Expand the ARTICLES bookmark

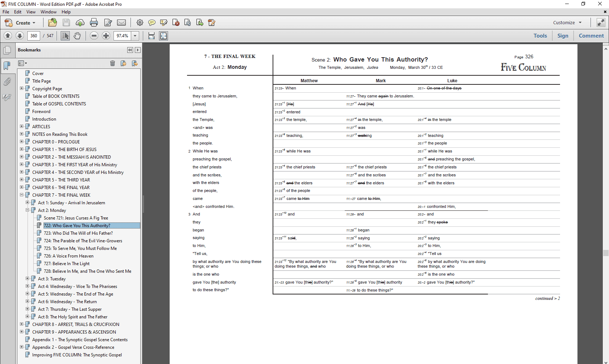click(x=22, y=126)
